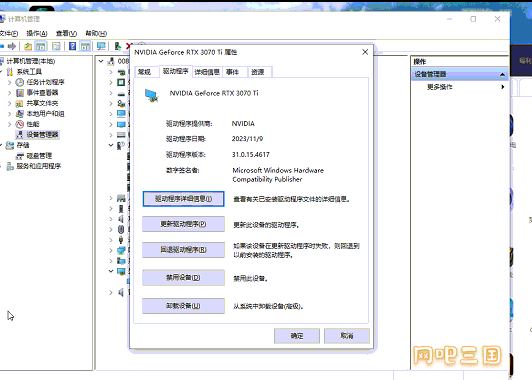Click the clock icon for 任务计划程序

pos(20,82)
